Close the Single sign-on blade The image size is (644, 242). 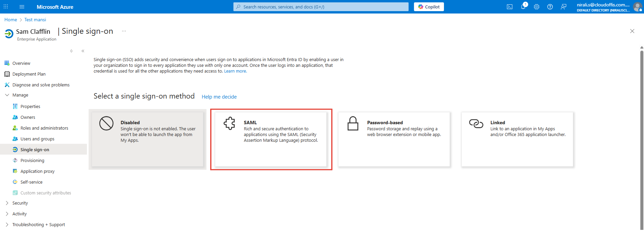(x=632, y=31)
